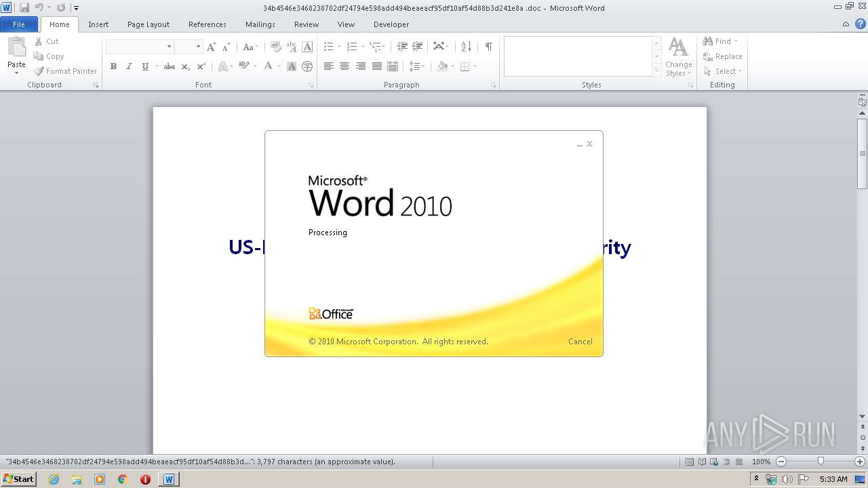Toggle Subscript formatting
Screen dimensions: 868x488
coord(185,66)
